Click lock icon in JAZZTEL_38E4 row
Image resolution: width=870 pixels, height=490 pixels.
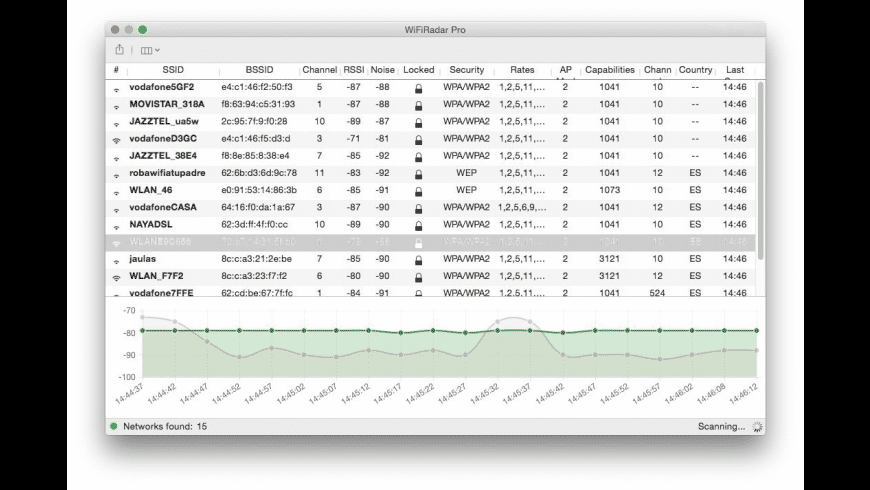click(x=418, y=157)
